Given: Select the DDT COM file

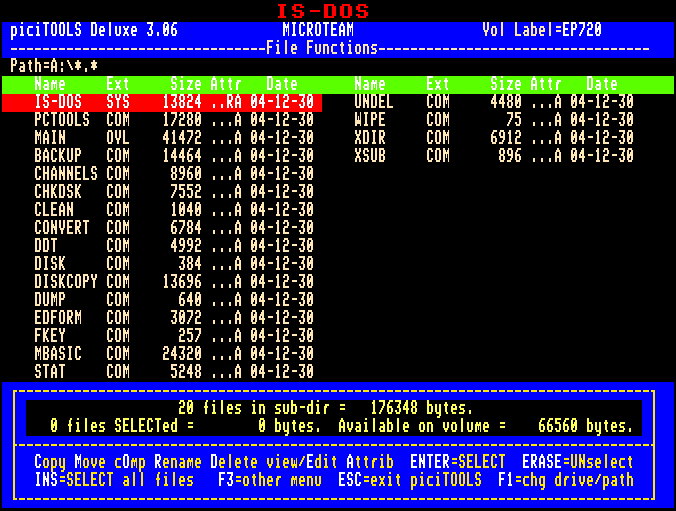Looking at the screenshot, I should click(174, 246).
